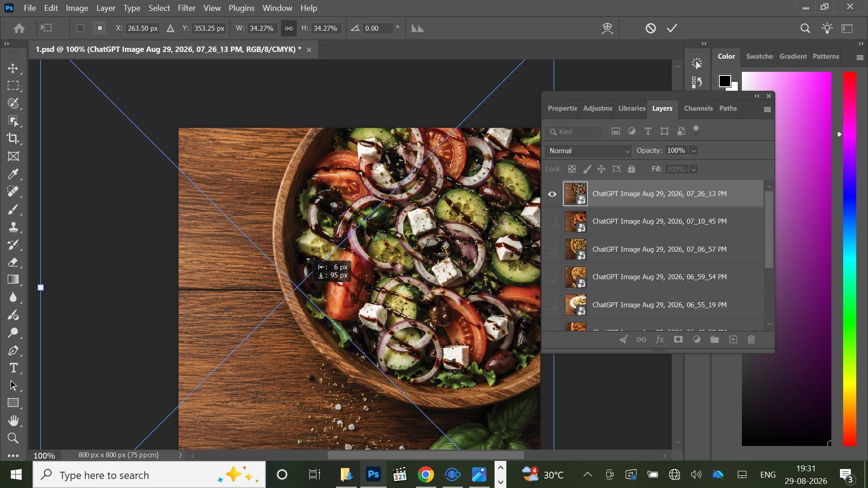This screenshot has width=868, height=488.
Task: Open the Kind filter dropdown
Action: (574, 131)
